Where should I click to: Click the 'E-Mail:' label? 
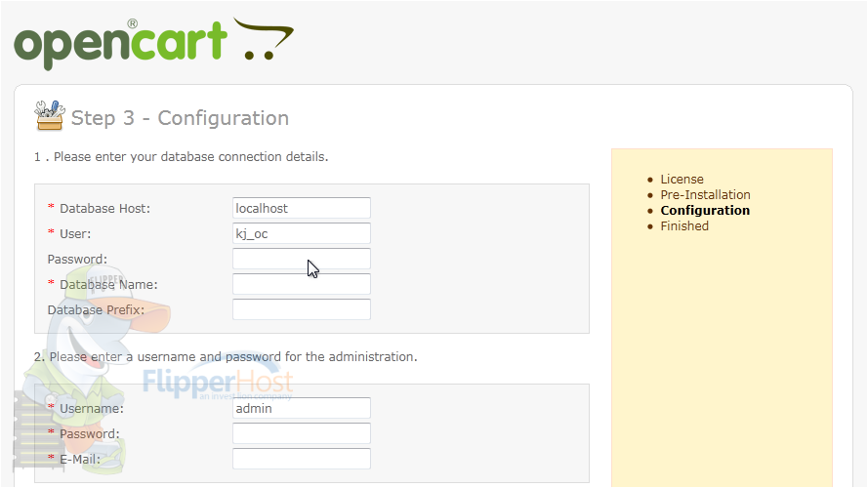pos(80,460)
